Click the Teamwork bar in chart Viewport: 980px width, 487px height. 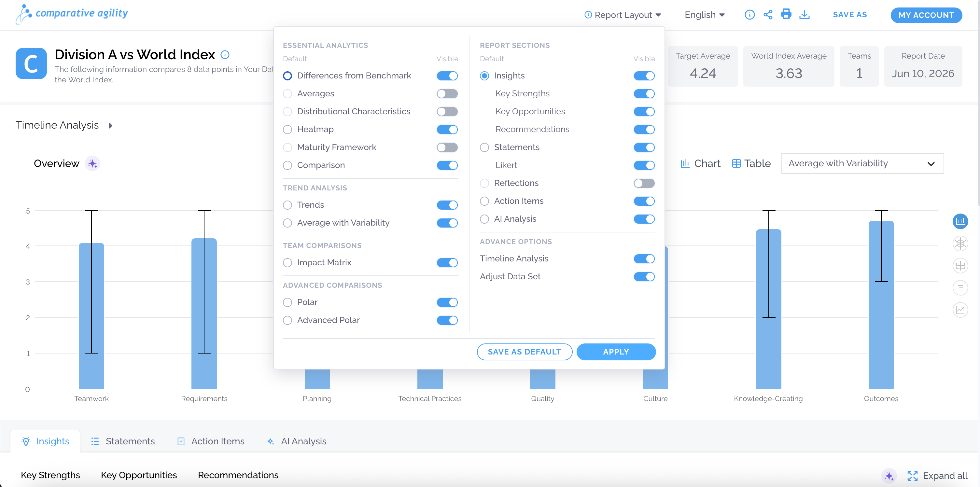coord(91,316)
